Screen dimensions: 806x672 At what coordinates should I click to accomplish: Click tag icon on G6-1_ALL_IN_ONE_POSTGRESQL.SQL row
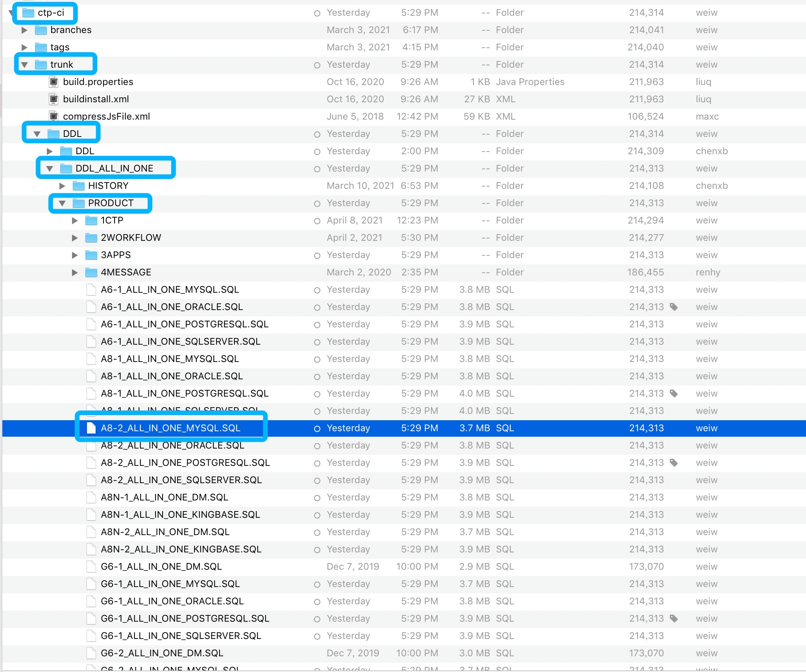tap(674, 618)
